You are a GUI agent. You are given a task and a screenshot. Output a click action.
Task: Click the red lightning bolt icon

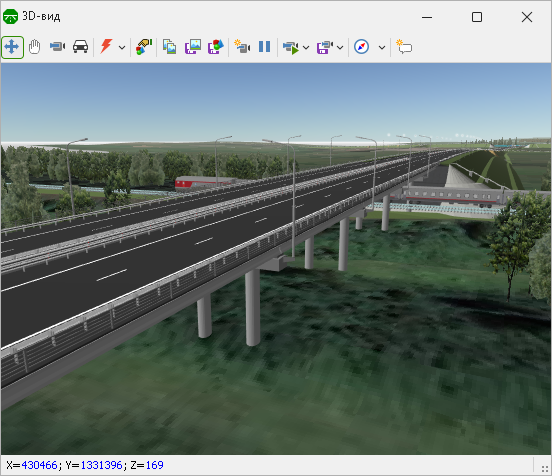[x=106, y=46]
